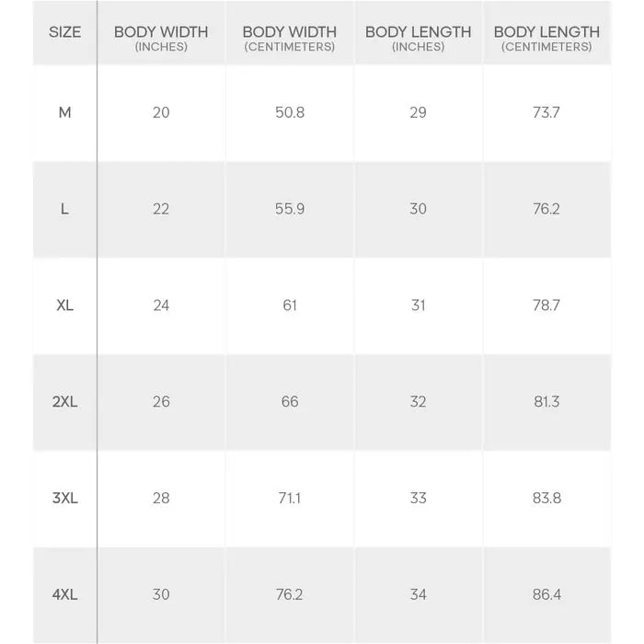This screenshot has width=644, height=644.
Task: Click the 4XL size row label
Action: point(65,594)
